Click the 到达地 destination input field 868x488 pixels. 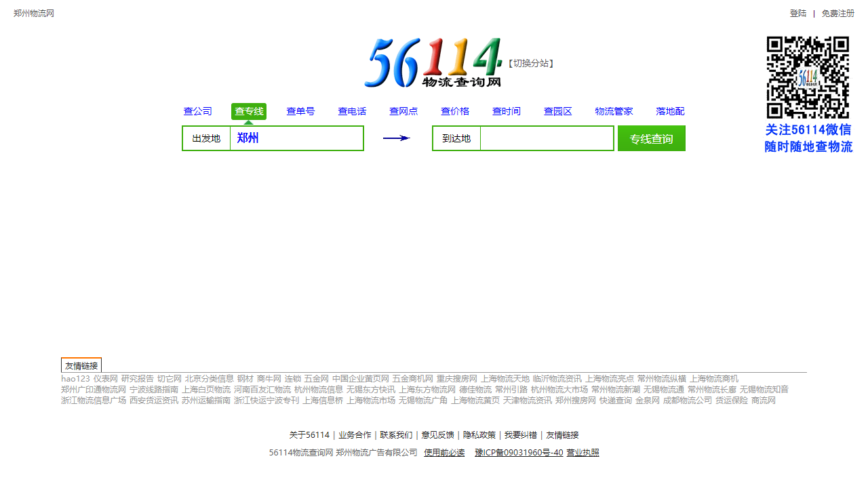click(547, 138)
